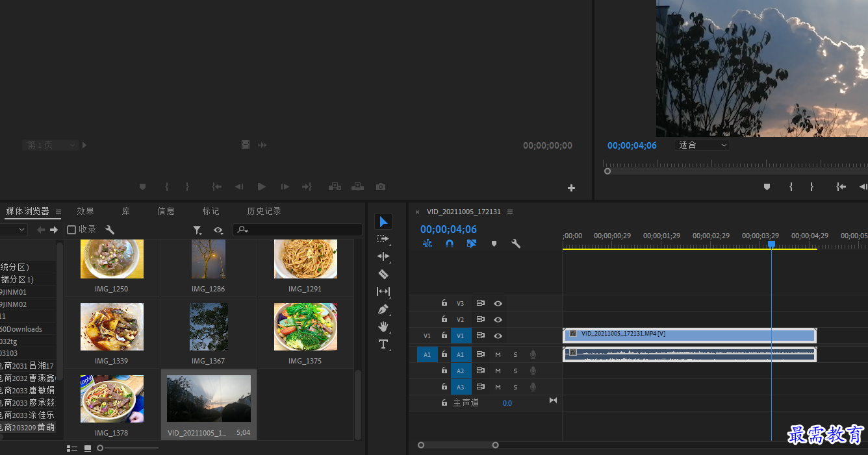
Task: Hide track V2 with eye icon
Action: tap(498, 319)
